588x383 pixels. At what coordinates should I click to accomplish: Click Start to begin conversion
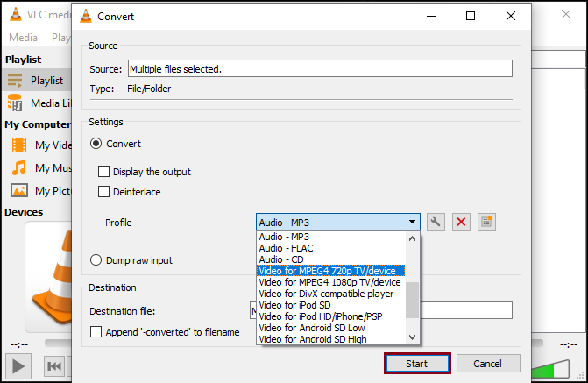(x=417, y=363)
